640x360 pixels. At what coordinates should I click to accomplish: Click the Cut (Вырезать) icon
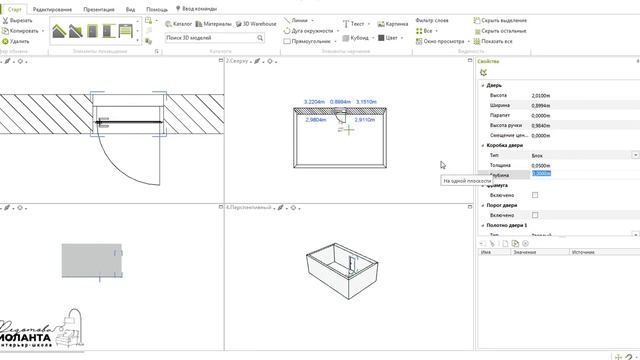tap(5, 20)
